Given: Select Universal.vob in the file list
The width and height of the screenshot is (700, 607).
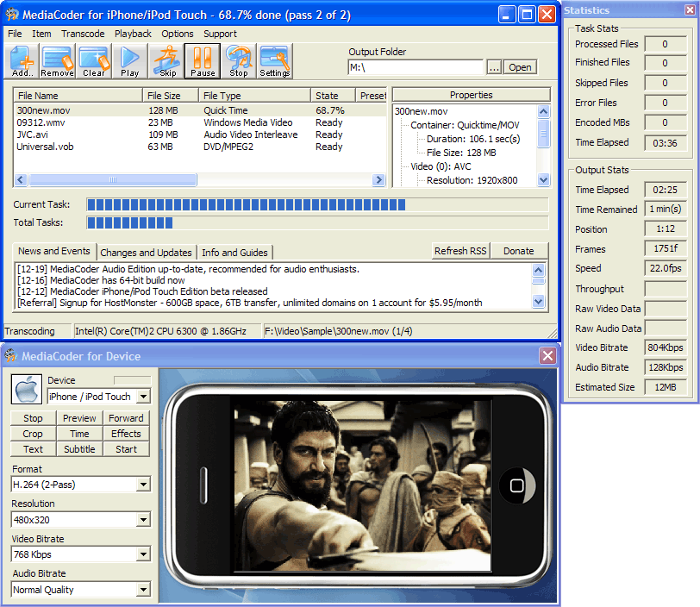Looking at the screenshot, I should tap(200, 147).
